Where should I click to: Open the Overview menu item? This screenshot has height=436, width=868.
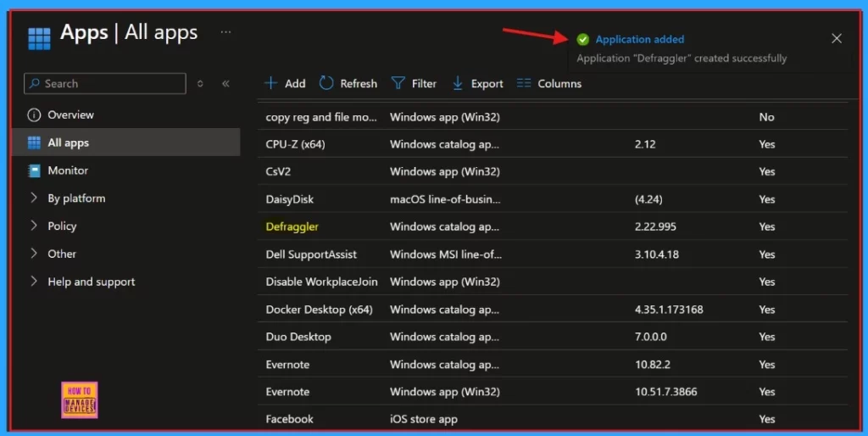click(x=71, y=115)
